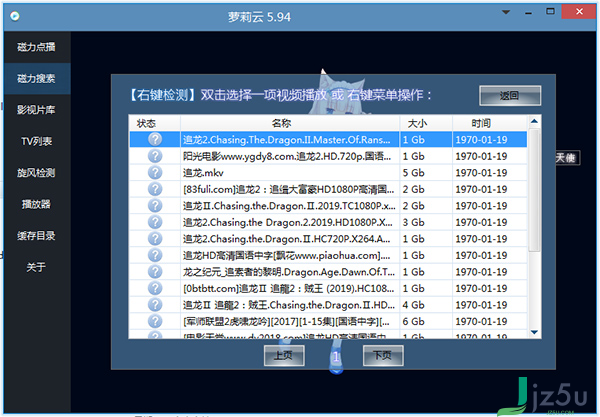Click the 状态 column header

[155, 123]
